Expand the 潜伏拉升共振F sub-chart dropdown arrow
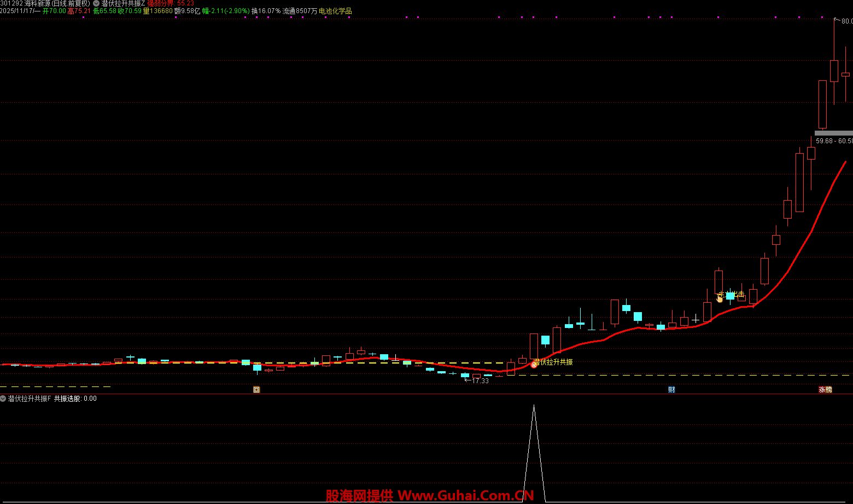Screen dimensions: 853x504 point(3,398)
